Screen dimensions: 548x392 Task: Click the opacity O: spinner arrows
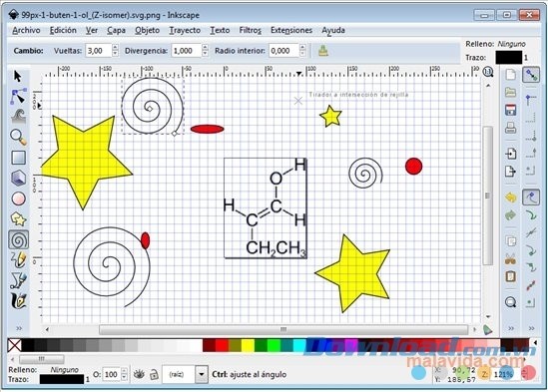[x=124, y=374]
